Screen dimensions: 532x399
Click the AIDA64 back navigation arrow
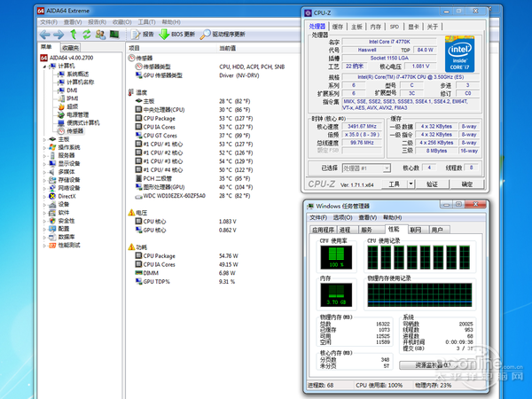coord(45,34)
